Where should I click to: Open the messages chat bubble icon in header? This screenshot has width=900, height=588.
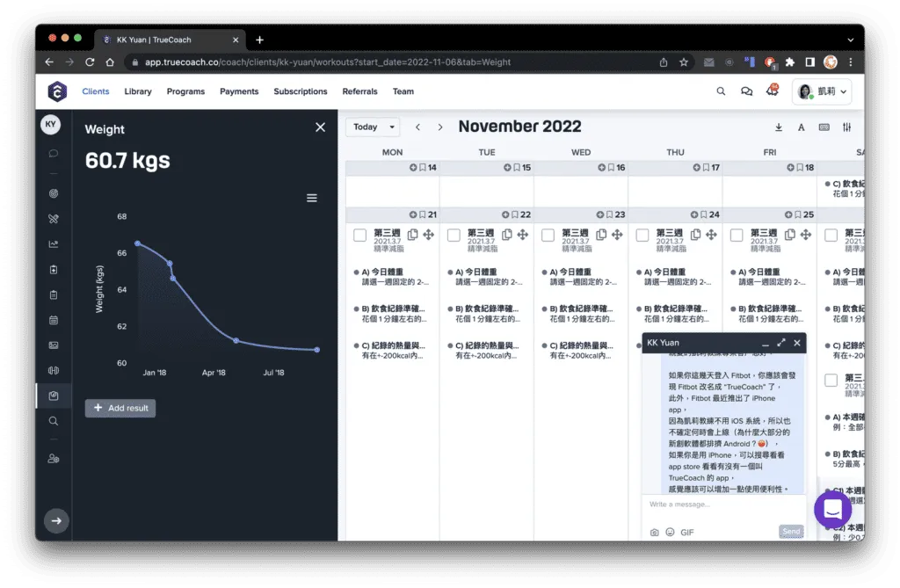(x=746, y=91)
